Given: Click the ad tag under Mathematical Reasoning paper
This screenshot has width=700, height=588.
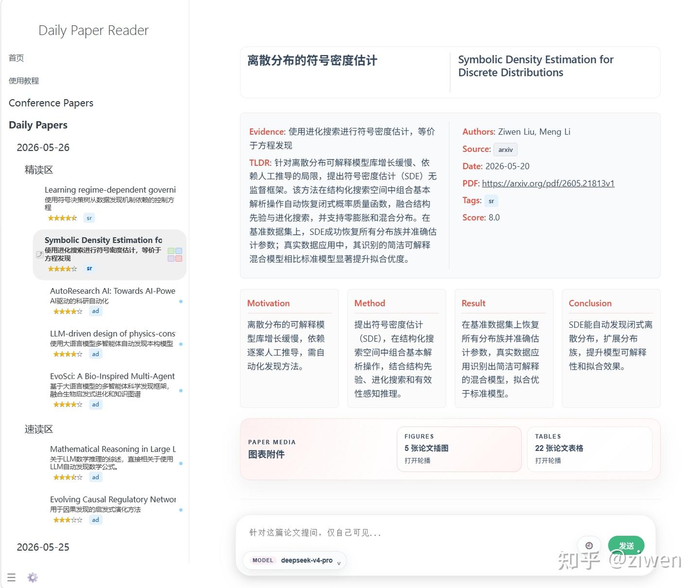Looking at the screenshot, I should pyautogui.click(x=96, y=477).
